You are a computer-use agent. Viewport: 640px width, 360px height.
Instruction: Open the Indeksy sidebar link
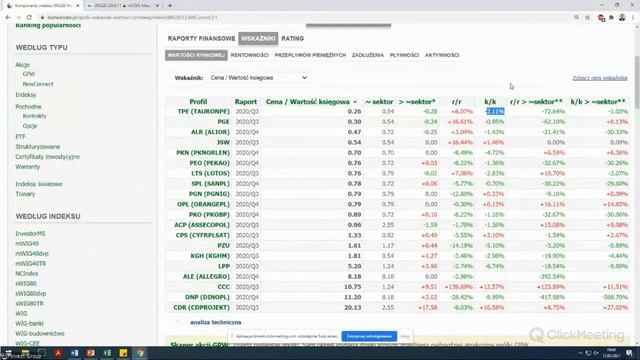point(26,95)
